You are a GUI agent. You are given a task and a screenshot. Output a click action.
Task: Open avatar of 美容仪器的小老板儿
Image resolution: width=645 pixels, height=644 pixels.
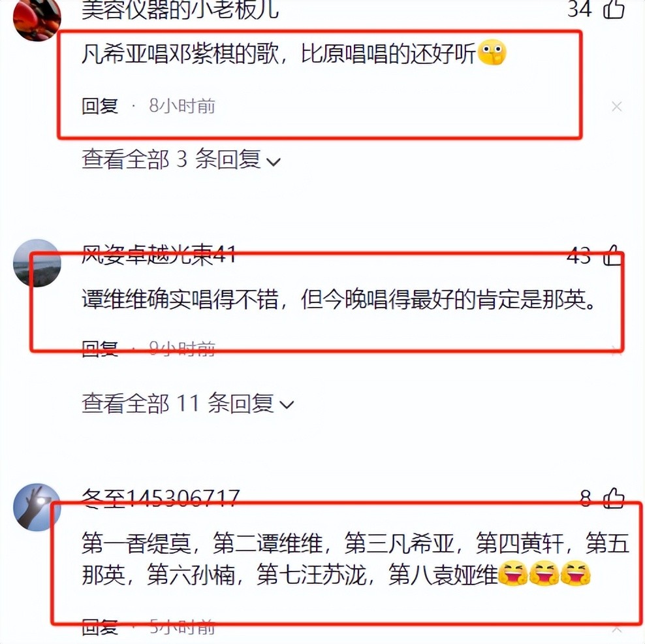(37, 18)
